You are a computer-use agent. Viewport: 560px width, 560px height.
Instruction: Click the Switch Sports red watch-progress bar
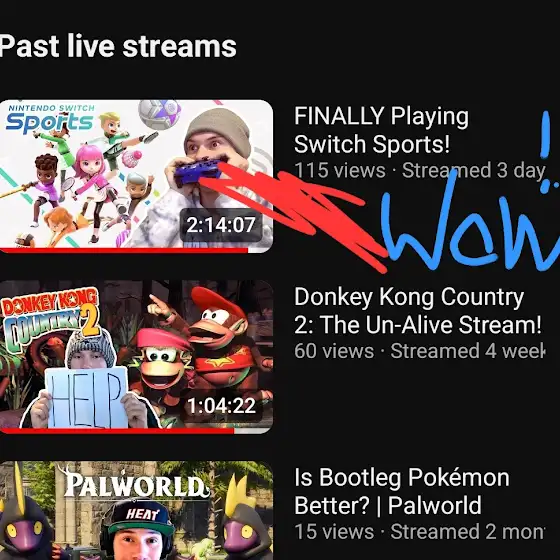pyautogui.click(x=124, y=250)
